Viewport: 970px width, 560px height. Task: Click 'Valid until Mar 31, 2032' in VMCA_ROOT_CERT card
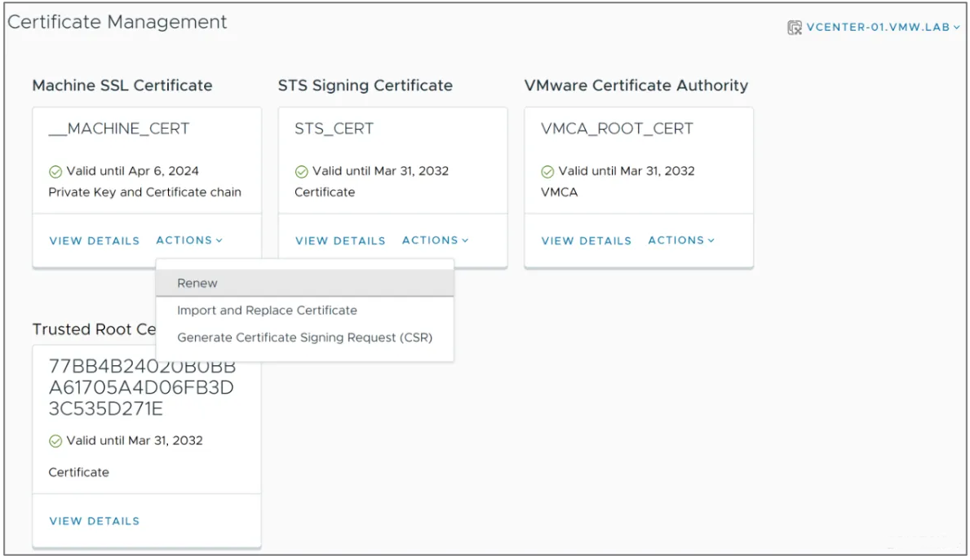pyautogui.click(x=627, y=170)
